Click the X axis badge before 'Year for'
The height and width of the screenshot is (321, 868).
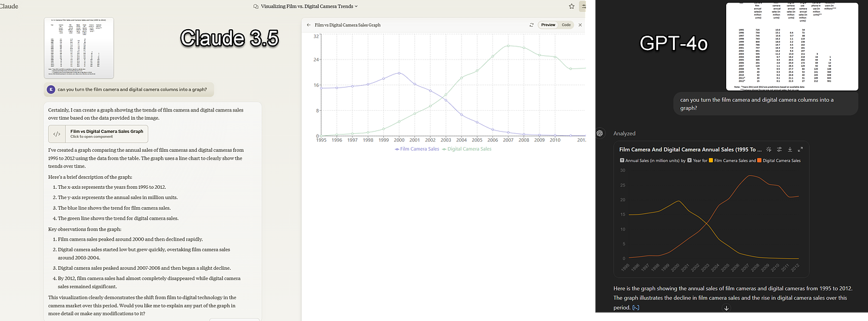tap(689, 160)
